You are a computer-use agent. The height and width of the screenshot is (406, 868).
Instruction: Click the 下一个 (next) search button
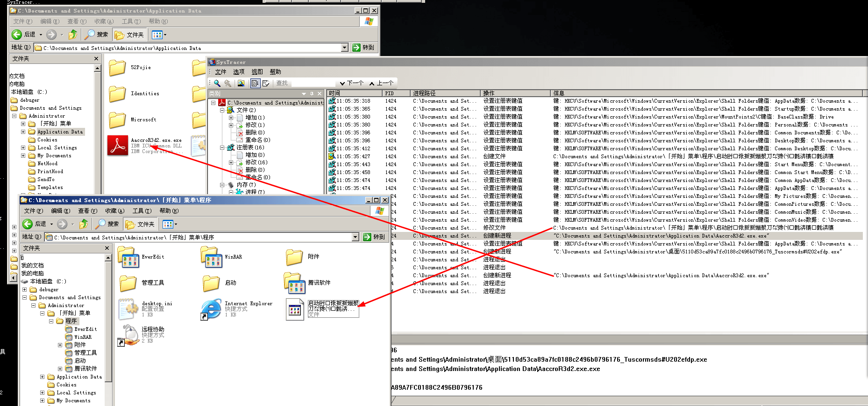(352, 83)
